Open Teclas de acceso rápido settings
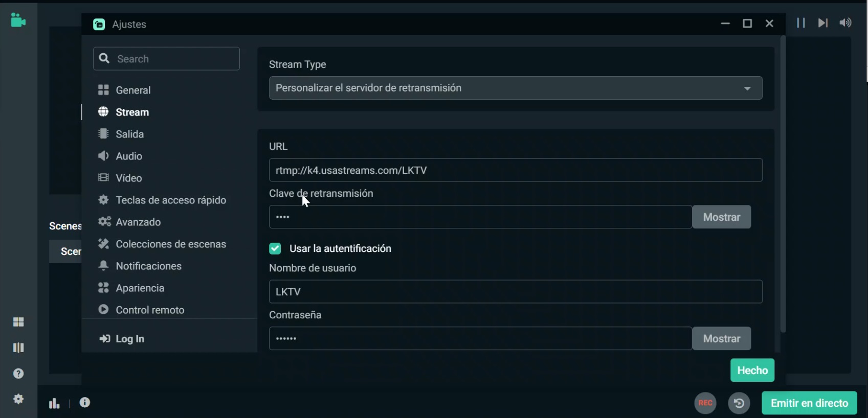868x418 pixels. [162, 200]
